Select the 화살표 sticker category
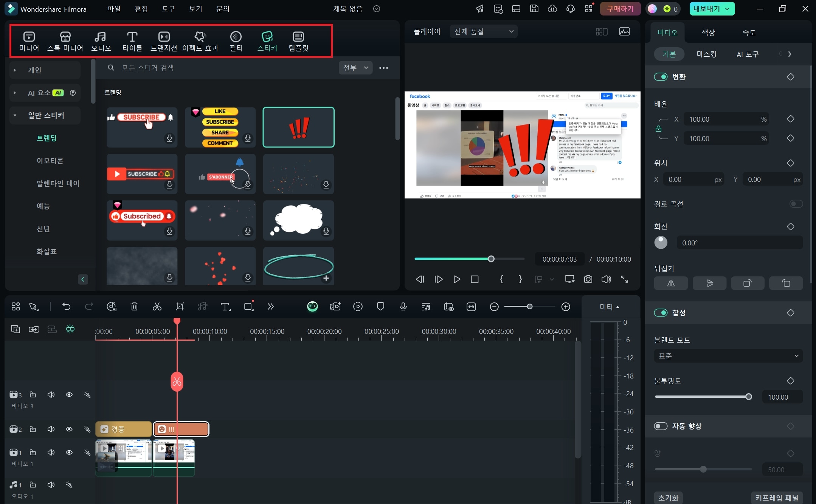This screenshot has height=504, width=816. pyautogui.click(x=47, y=251)
